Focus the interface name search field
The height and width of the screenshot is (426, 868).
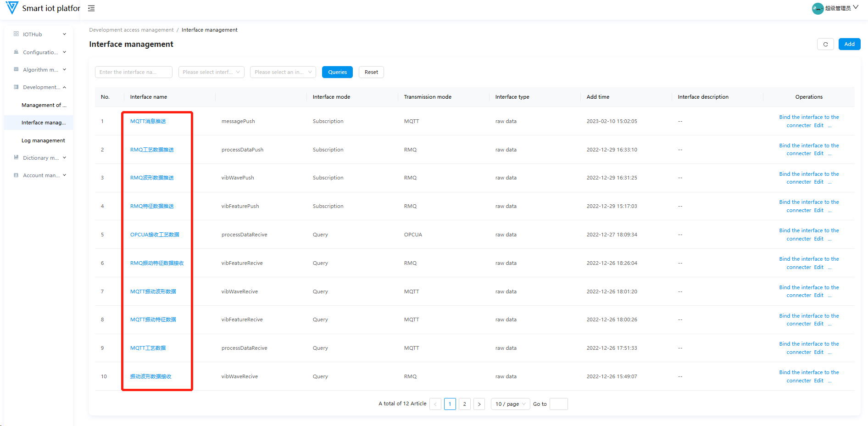(134, 72)
